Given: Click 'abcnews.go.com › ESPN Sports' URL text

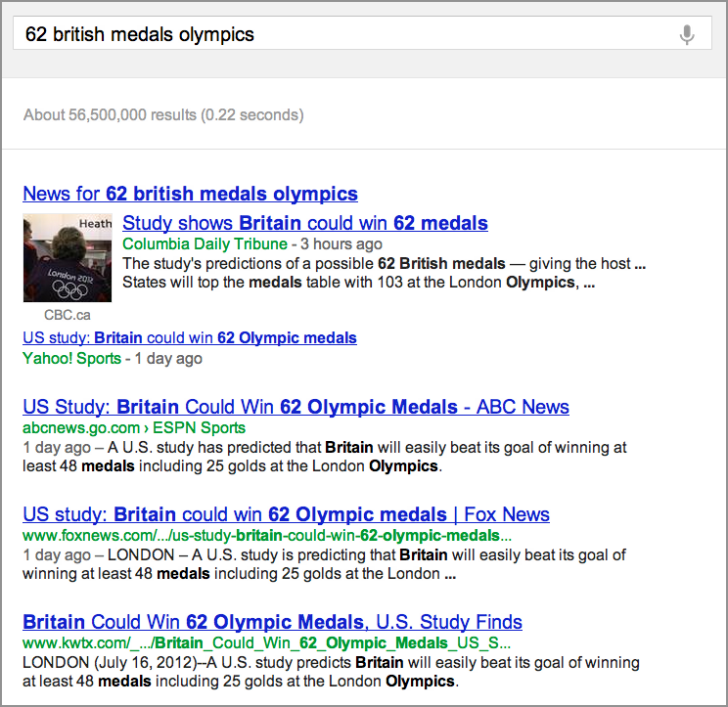Looking at the screenshot, I should click(134, 427).
